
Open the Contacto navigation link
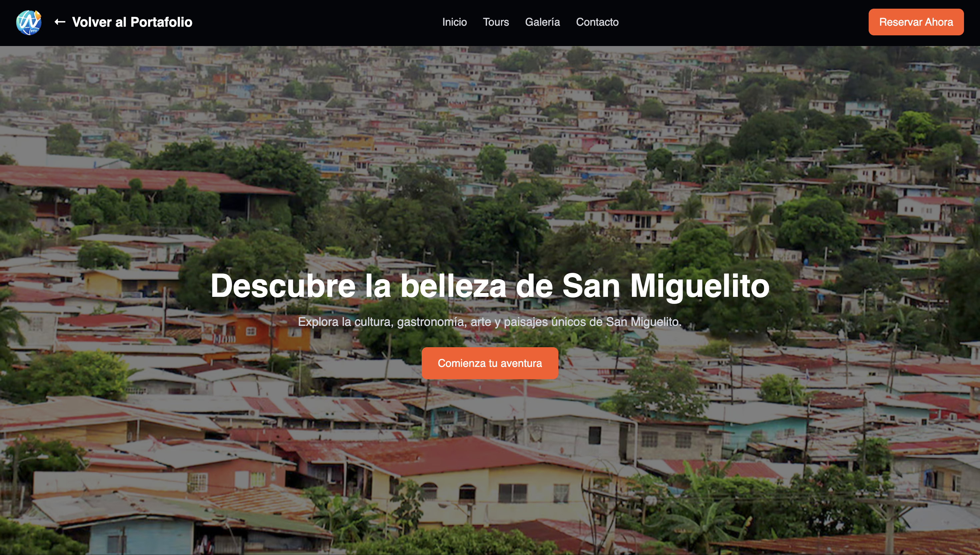pos(597,22)
